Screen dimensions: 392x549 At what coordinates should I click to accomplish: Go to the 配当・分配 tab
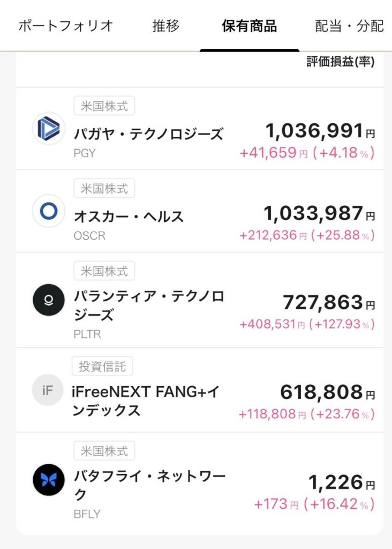(x=350, y=26)
